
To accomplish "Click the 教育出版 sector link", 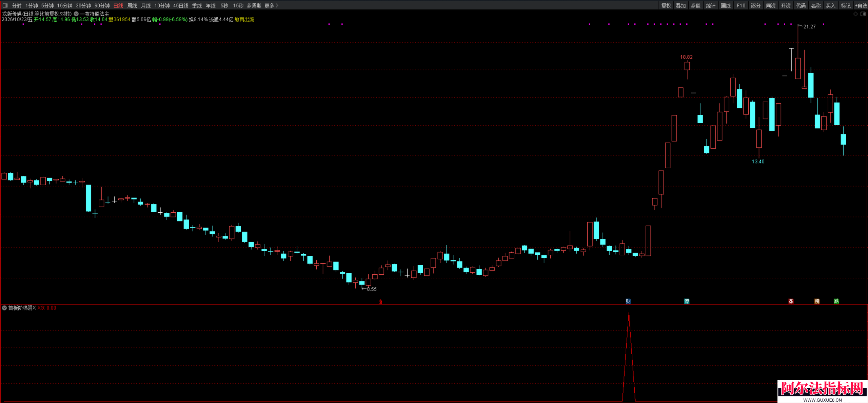I will point(244,20).
